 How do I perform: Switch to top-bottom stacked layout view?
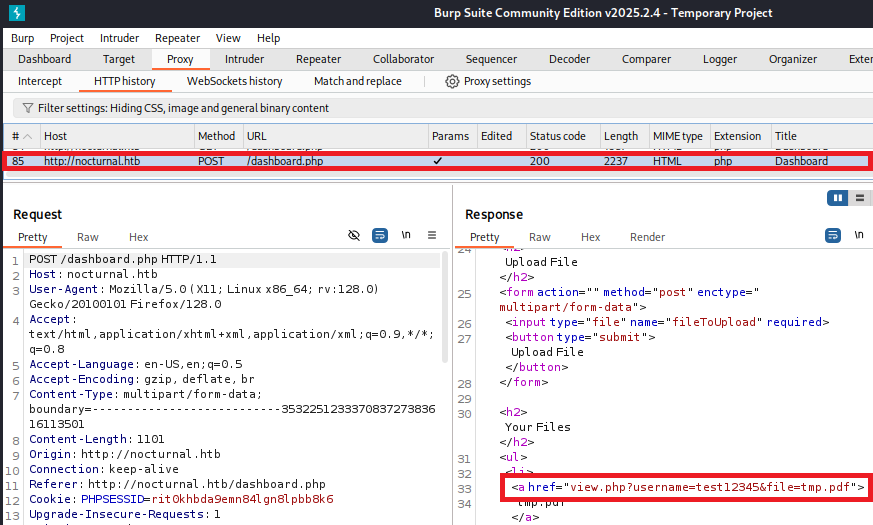859,198
